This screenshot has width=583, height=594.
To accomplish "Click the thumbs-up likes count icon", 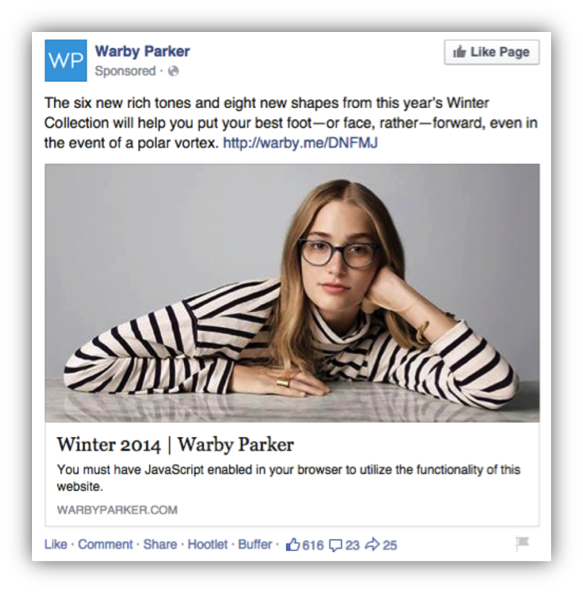I will (292, 545).
